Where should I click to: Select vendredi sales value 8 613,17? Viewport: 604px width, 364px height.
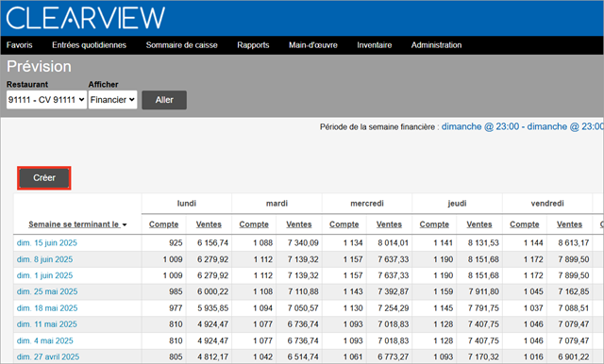pos(574,242)
